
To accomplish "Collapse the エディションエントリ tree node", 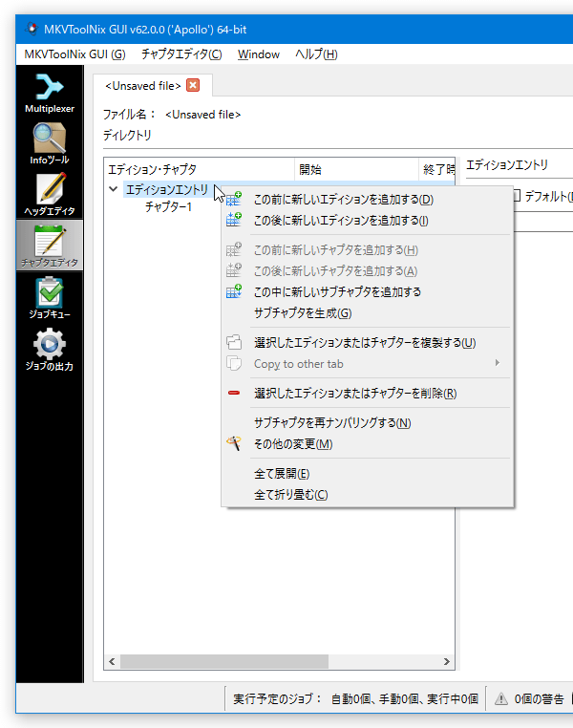I will click(114, 189).
